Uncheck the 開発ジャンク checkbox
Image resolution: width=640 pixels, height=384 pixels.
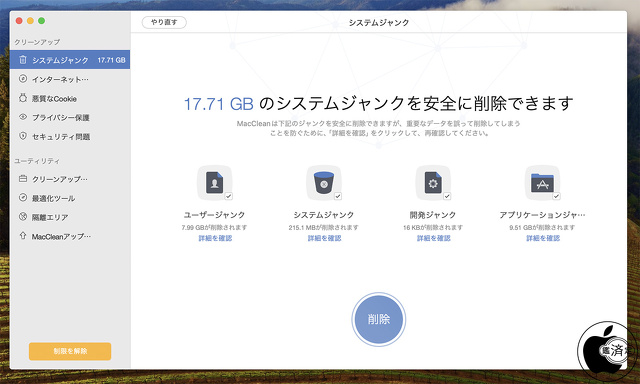[447, 196]
